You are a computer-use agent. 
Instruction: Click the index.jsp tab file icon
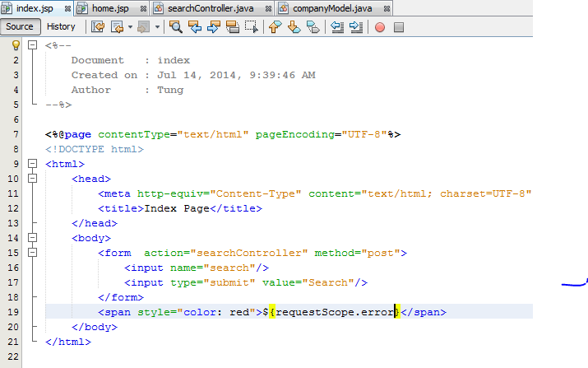6,8
